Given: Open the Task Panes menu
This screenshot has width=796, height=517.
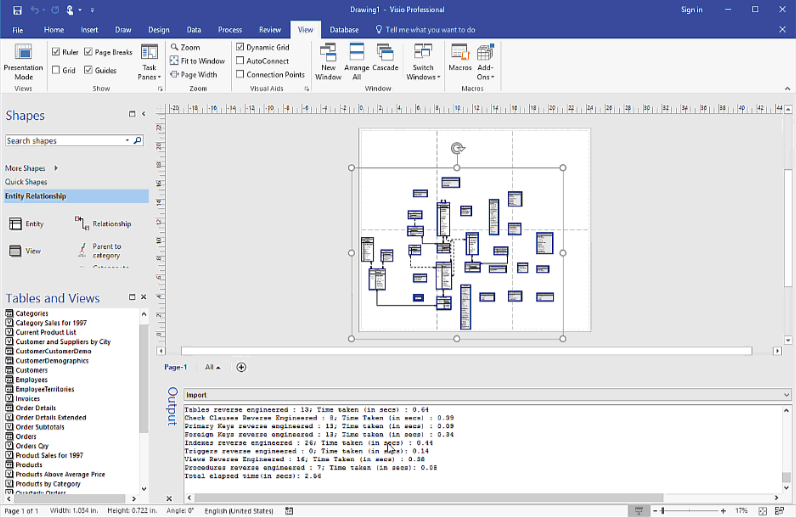Looking at the screenshot, I should click(x=149, y=62).
